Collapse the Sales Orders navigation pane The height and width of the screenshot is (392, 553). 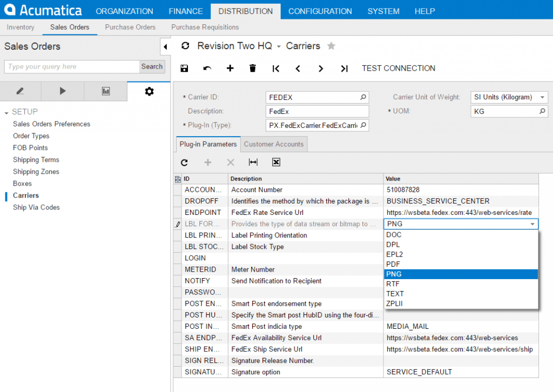click(165, 46)
